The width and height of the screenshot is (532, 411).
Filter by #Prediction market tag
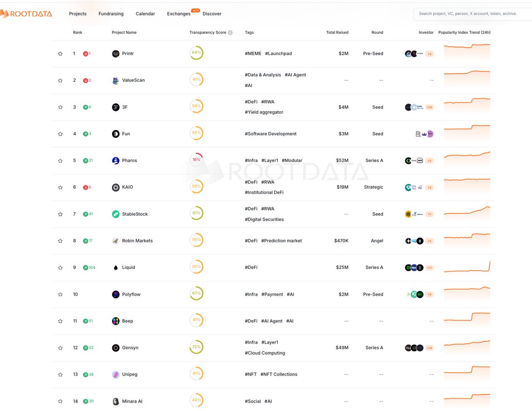pos(282,241)
